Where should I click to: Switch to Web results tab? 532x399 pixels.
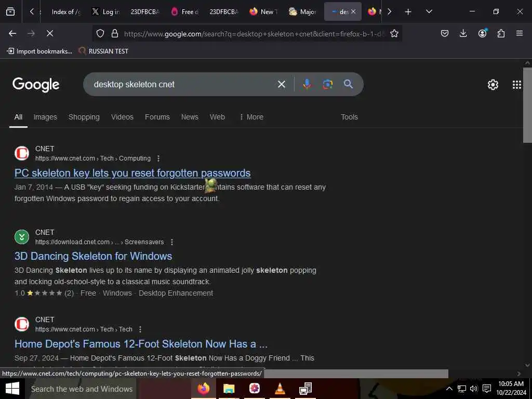[x=217, y=117]
